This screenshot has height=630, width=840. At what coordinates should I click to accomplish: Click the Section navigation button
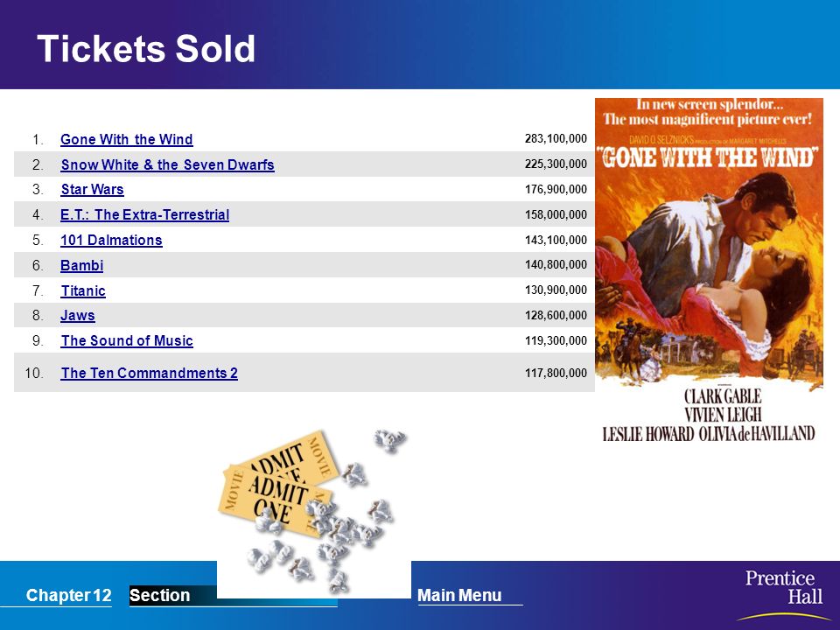tap(159, 595)
